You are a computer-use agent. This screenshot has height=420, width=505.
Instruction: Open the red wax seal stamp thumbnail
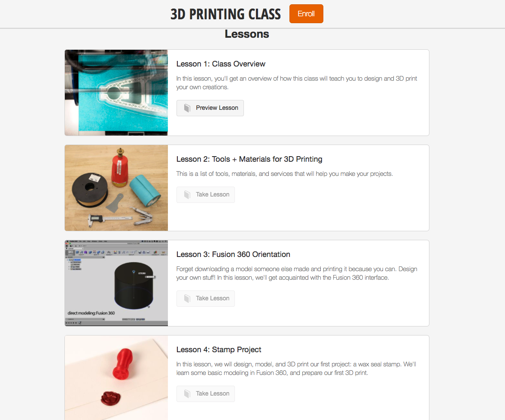click(116, 378)
